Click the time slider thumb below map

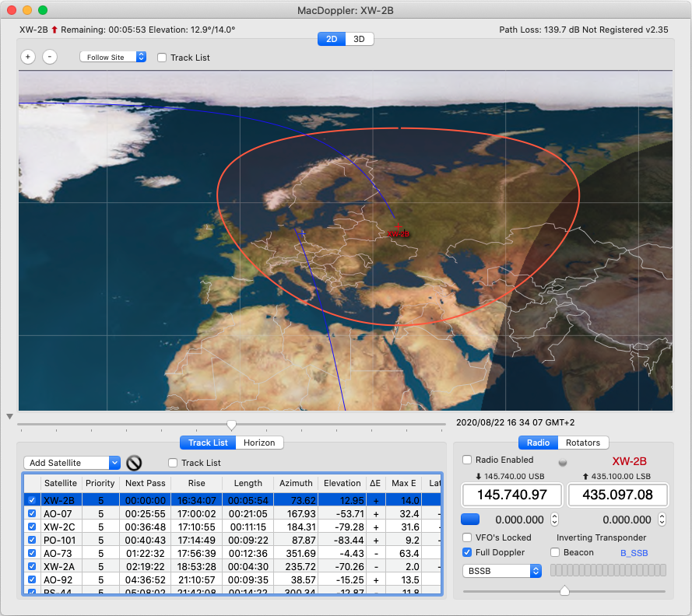click(x=231, y=425)
